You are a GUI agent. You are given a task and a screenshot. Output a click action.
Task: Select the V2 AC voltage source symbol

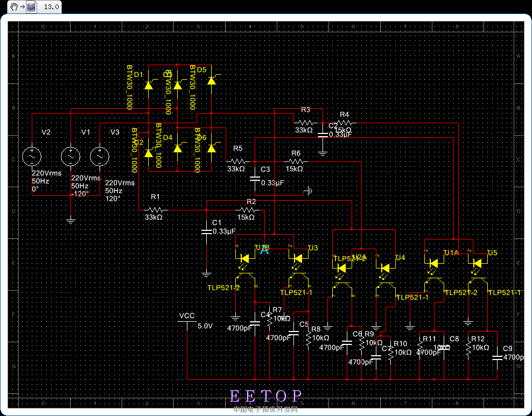click(x=32, y=156)
